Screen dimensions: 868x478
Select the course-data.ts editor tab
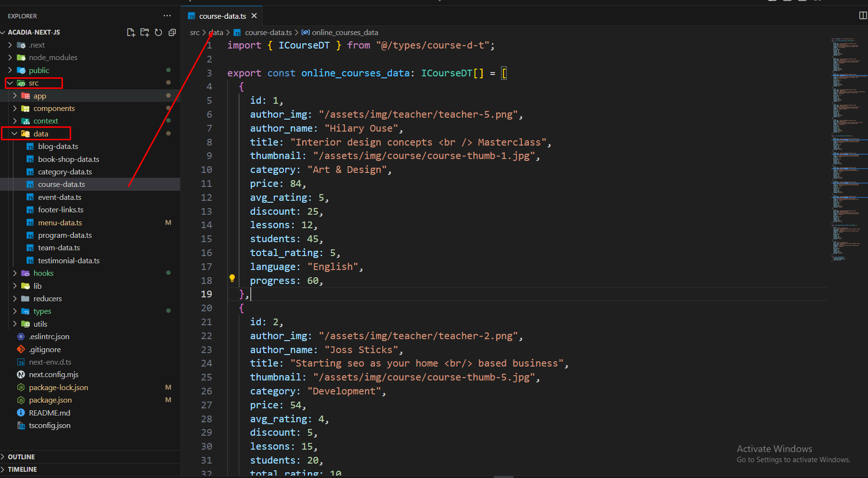(222, 16)
